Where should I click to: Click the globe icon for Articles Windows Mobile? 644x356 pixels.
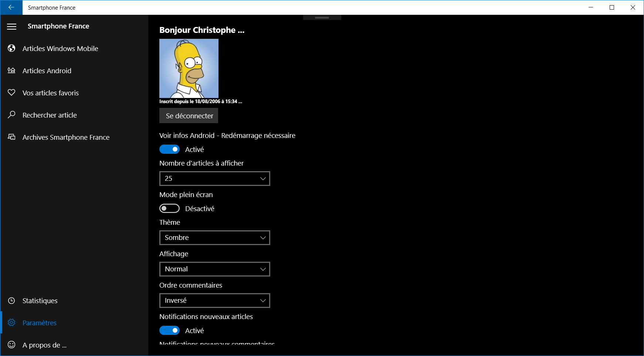[x=12, y=48]
